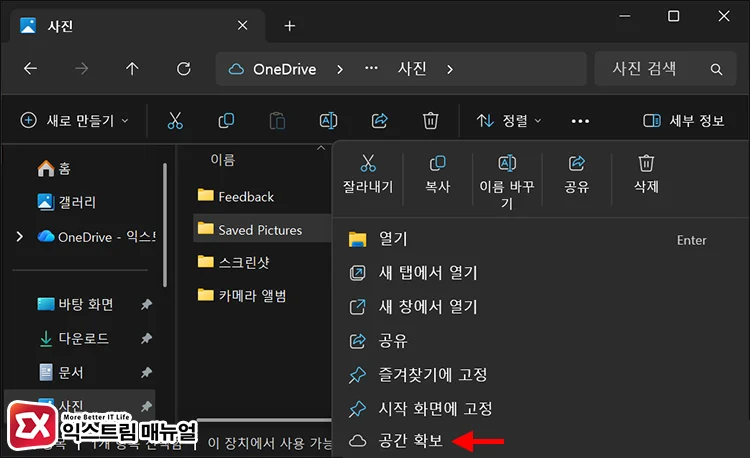This screenshot has height=458, width=750.
Task: Open the 새로 만들기 dropdown
Action: point(75,120)
